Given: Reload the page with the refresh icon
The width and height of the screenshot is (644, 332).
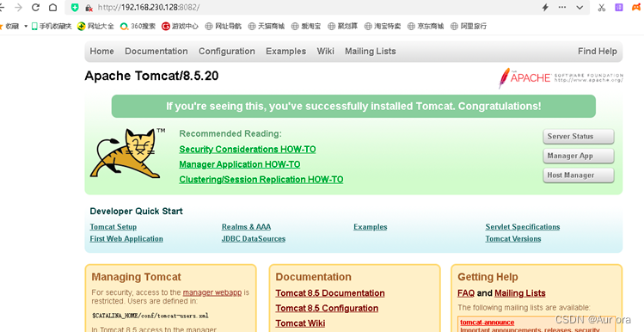Looking at the screenshot, I should coord(36,8).
